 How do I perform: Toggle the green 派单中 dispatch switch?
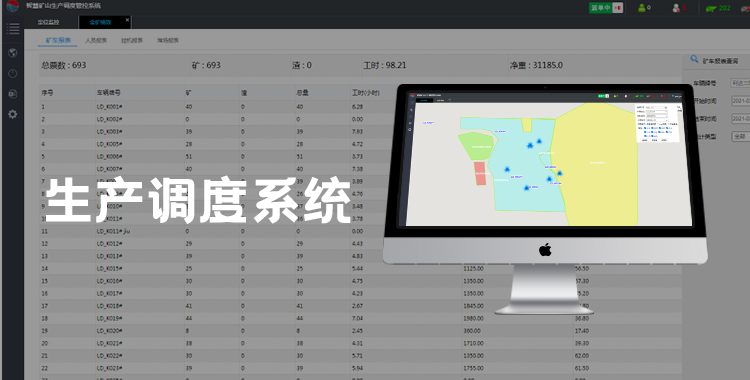click(x=606, y=8)
